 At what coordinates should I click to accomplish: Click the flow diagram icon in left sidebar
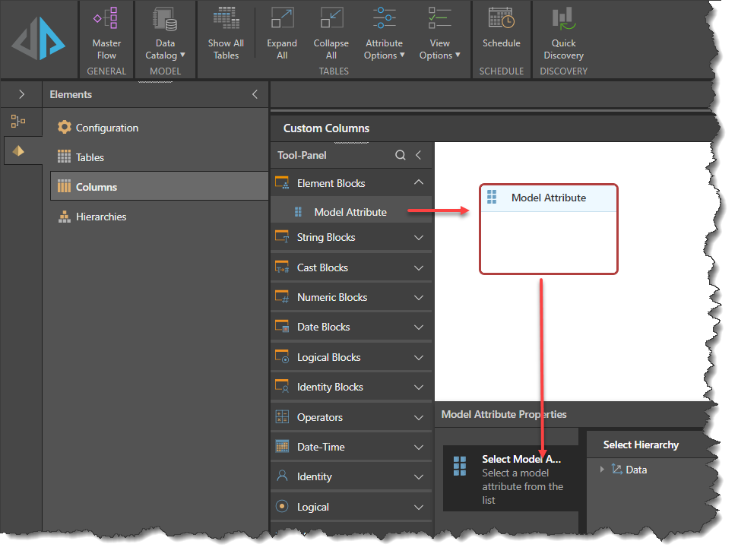[x=19, y=121]
